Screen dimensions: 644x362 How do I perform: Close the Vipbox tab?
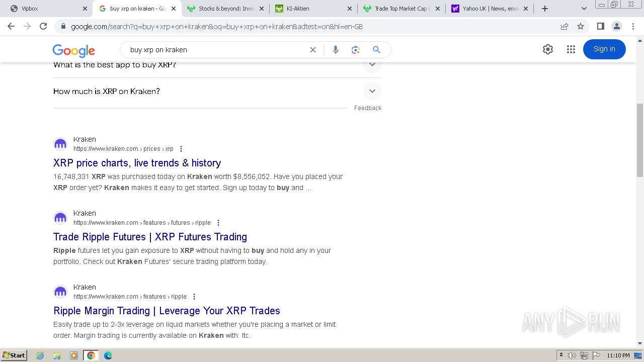(x=85, y=9)
